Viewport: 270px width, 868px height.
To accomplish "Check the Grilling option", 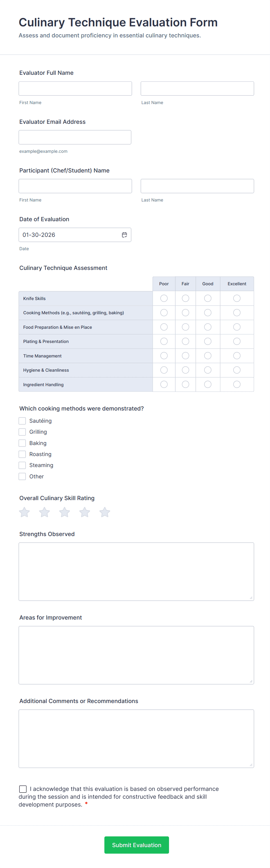I will pos(22,432).
